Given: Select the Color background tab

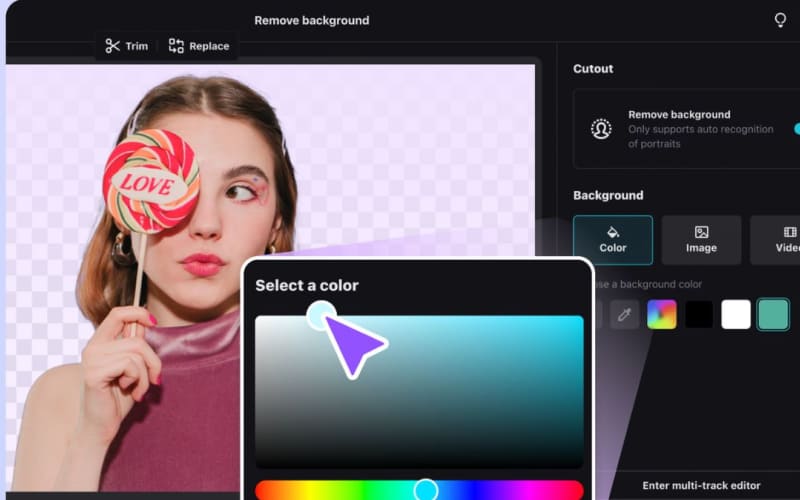Looking at the screenshot, I should click(x=613, y=240).
